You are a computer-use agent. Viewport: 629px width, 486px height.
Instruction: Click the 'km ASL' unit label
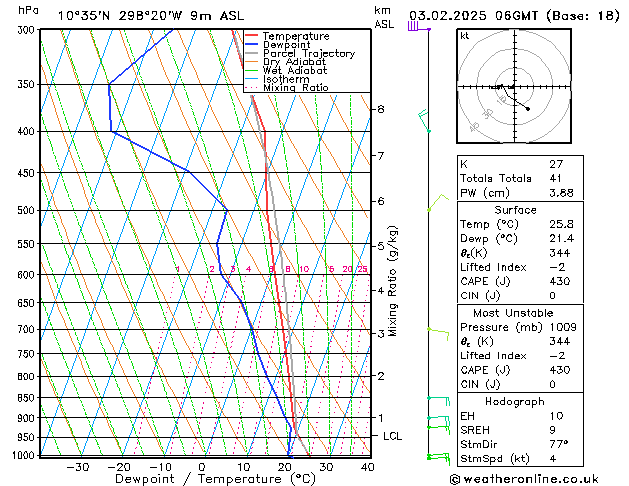[384, 17]
